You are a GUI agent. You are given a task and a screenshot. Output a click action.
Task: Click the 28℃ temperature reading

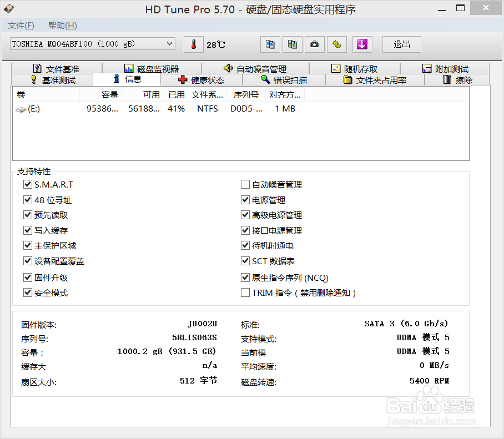tap(216, 44)
